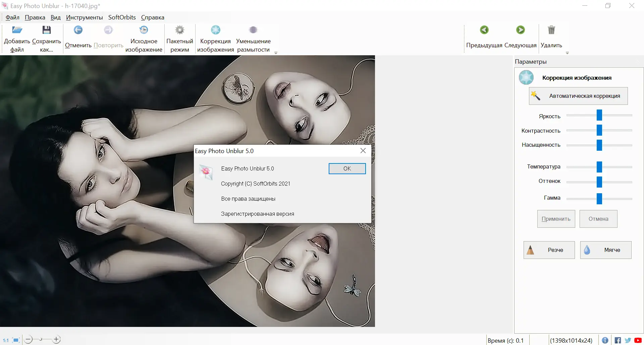This screenshot has height=345, width=644.
Task: Open the SoftOrbits menu
Action: (x=122, y=17)
